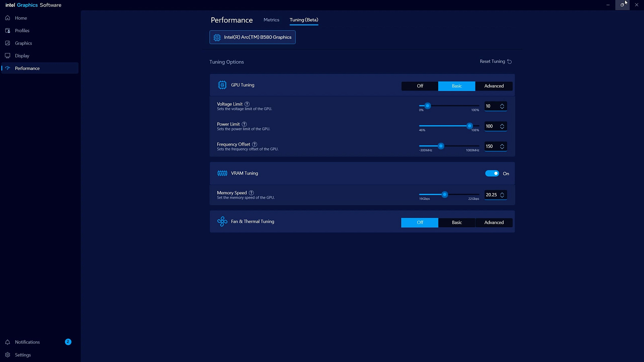Open Profiles in the sidebar
The image size is (644, 362).
[x=39, y=31]
